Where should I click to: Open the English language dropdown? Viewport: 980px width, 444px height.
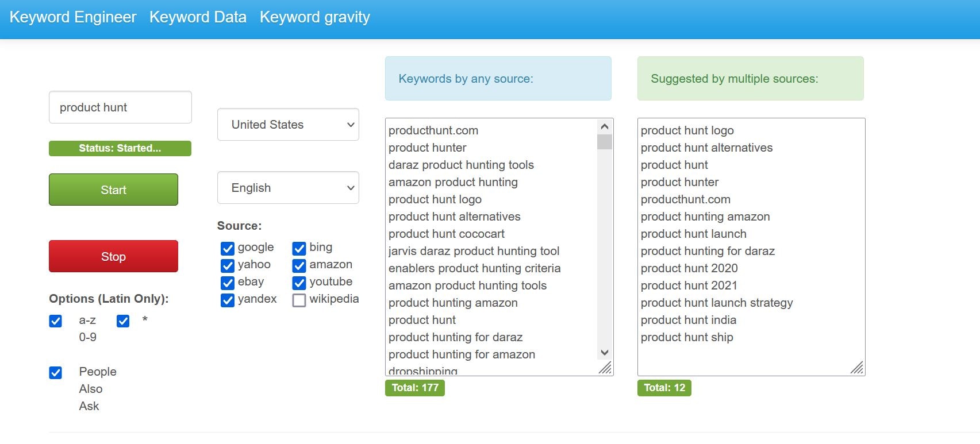click(288, 188)
